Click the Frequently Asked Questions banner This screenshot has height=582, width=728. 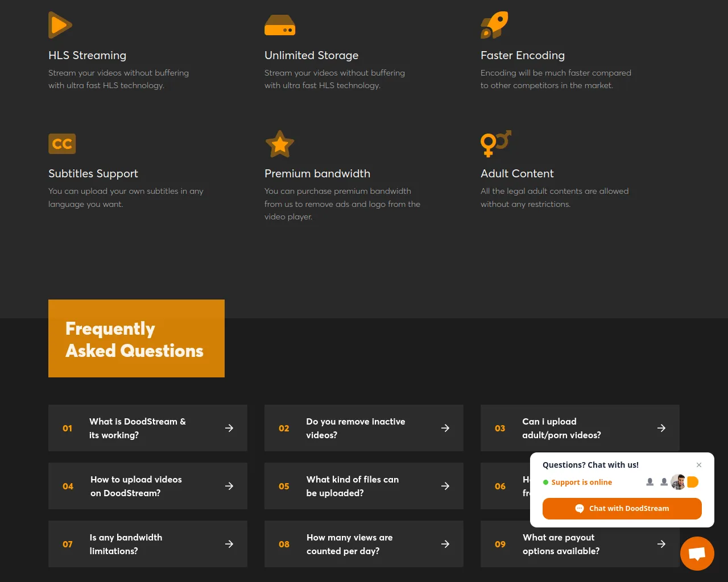[136, 338]
